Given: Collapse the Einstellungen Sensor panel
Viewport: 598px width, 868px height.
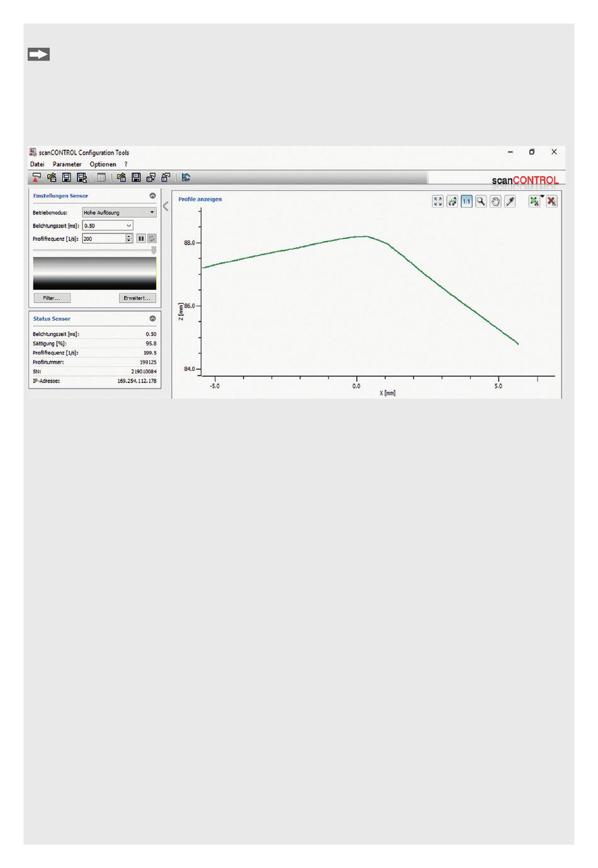Looking at the screenshot, I should (x=152, y=196).
